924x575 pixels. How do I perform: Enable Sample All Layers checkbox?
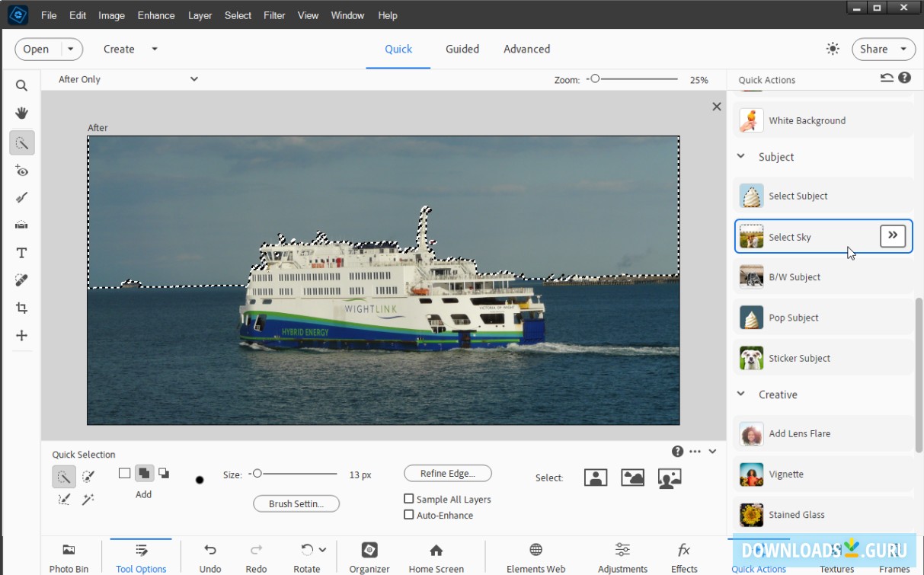409,499
